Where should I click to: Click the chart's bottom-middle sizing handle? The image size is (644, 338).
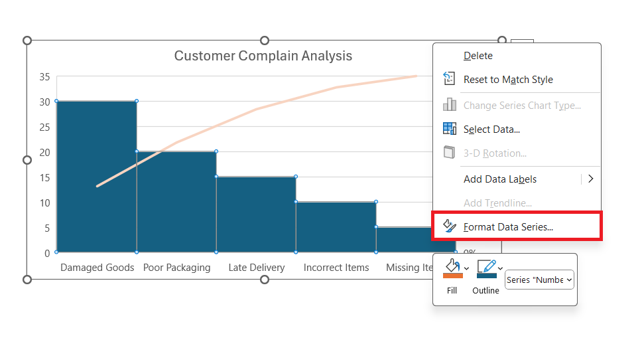coord(265,280)
